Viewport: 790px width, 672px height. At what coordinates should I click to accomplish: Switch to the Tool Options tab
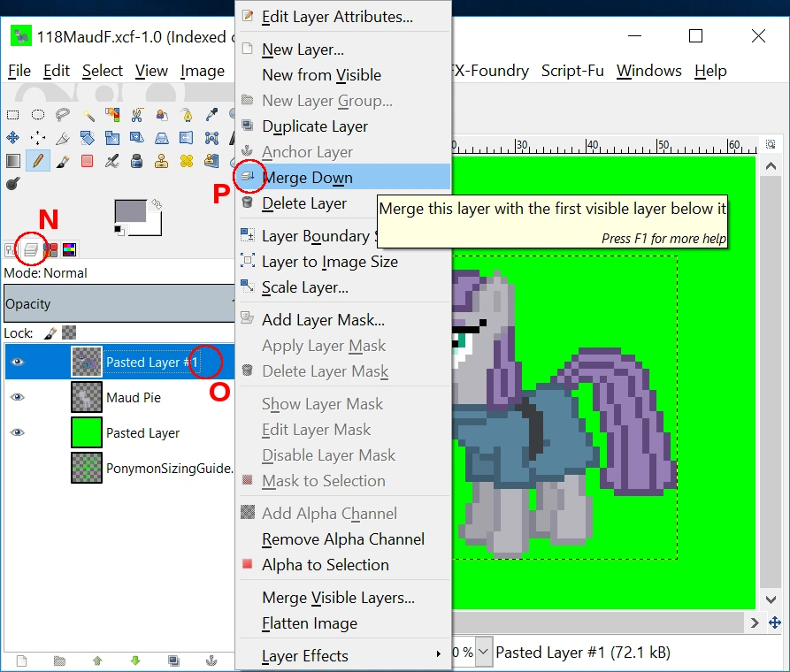[10, 249]
